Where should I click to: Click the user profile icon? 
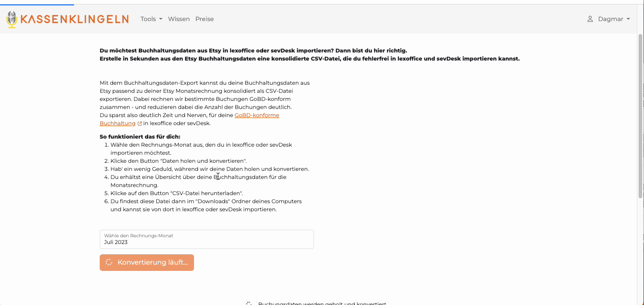click(590, 19)
